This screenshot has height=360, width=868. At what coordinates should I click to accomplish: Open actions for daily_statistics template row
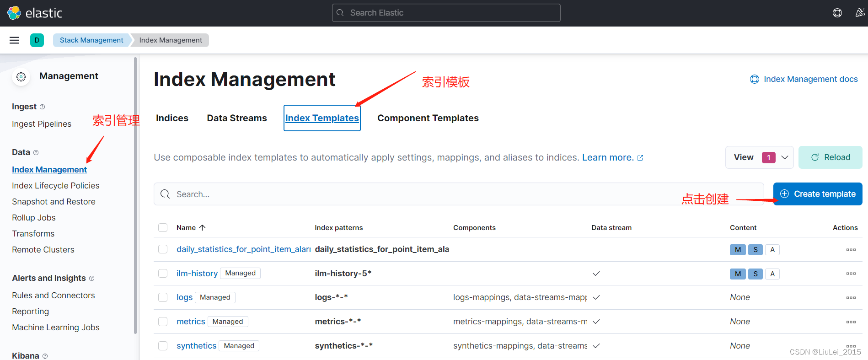pos(851,250)
